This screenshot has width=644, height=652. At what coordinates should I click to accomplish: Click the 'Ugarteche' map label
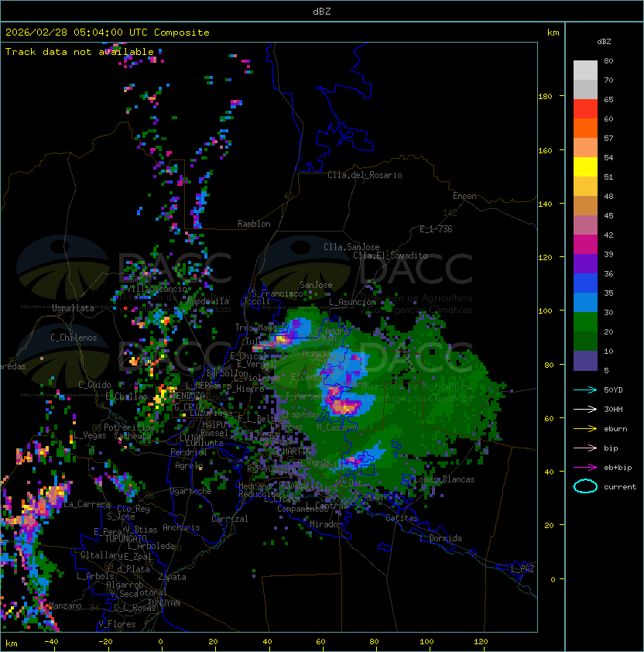191,491
